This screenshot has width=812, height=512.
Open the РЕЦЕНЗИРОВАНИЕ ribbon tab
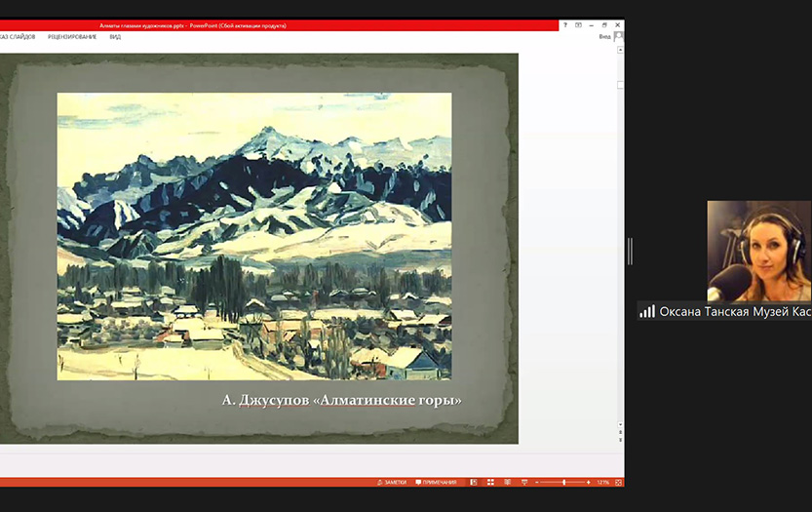(x=72, y=36)
